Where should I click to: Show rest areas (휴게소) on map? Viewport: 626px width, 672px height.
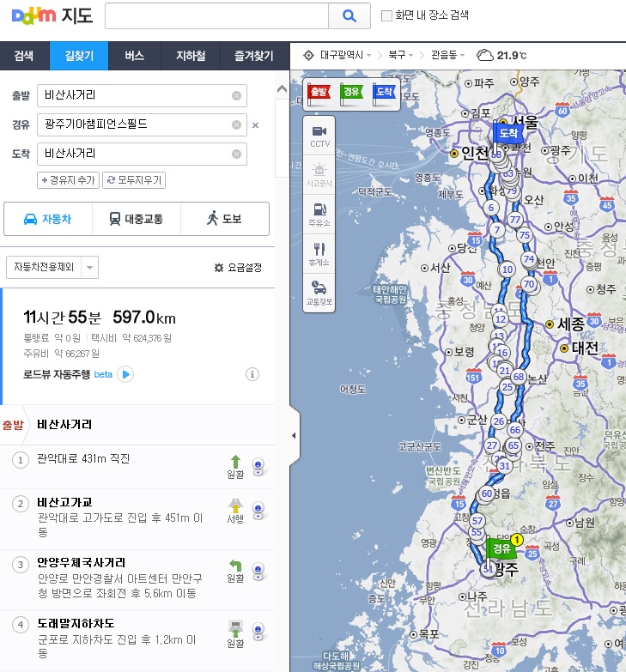319,251
